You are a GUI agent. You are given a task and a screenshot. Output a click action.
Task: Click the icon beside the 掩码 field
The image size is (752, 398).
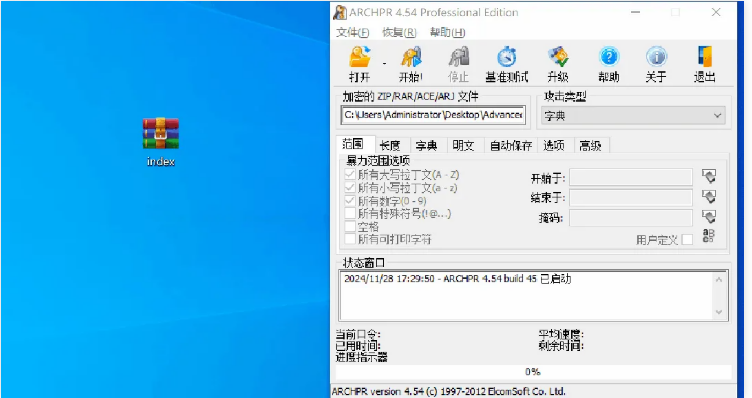point(709,217)
